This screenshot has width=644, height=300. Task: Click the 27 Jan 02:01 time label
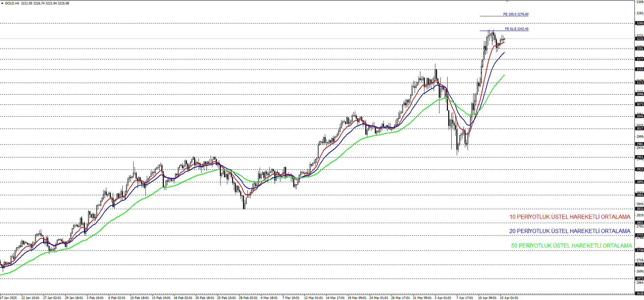click(52, 298)
